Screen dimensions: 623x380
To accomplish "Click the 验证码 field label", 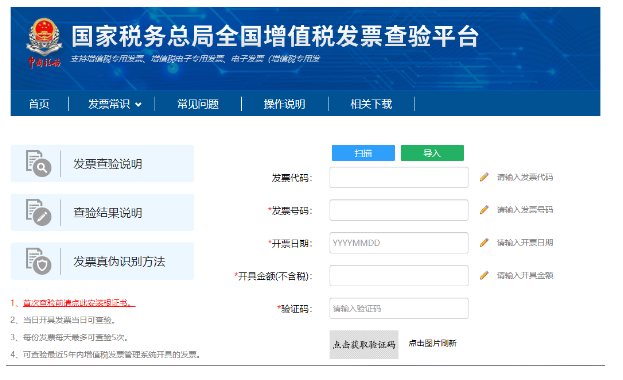I will 295,309.
